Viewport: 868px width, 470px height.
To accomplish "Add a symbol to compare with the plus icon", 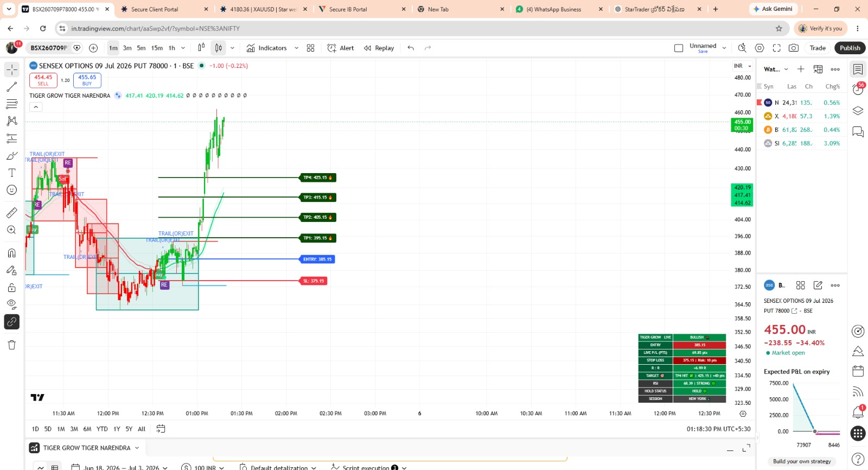I will pos(93,48).
